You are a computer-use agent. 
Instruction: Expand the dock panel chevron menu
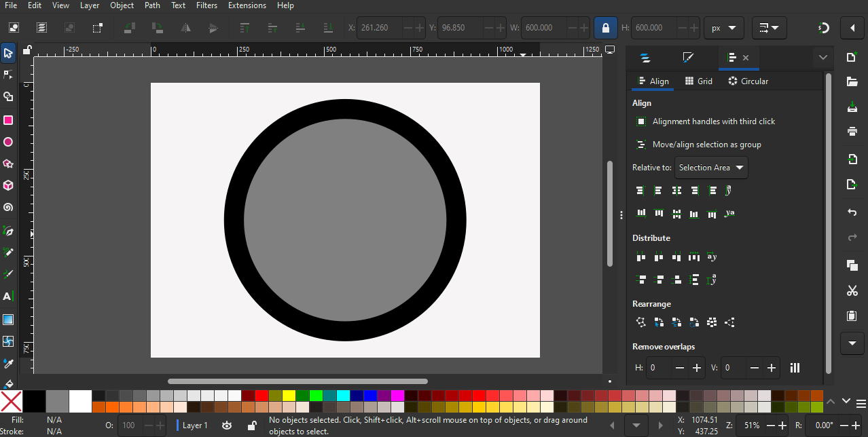tap(823, 58)
